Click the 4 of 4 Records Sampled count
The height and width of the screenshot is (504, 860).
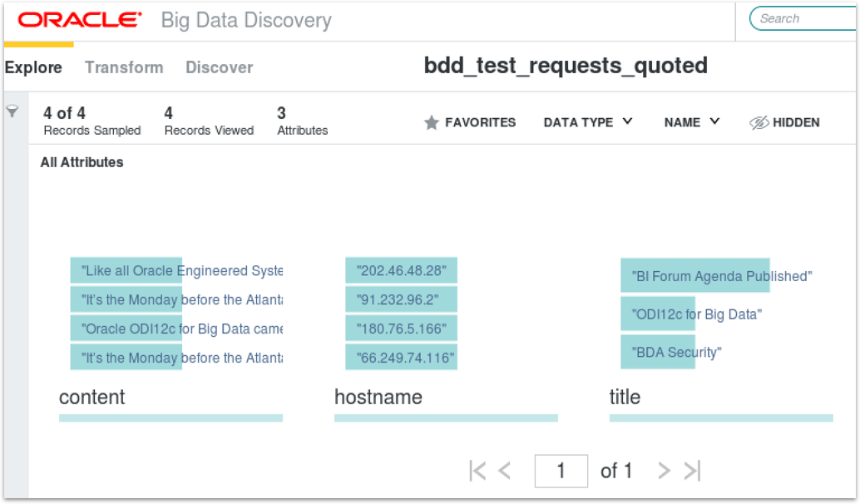click(x=91, y=121)
